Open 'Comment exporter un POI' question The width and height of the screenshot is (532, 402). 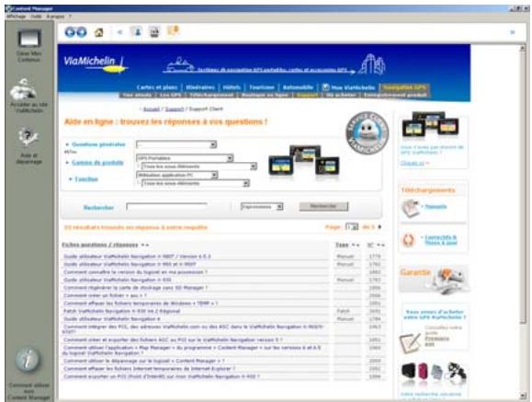coord(162,376)
